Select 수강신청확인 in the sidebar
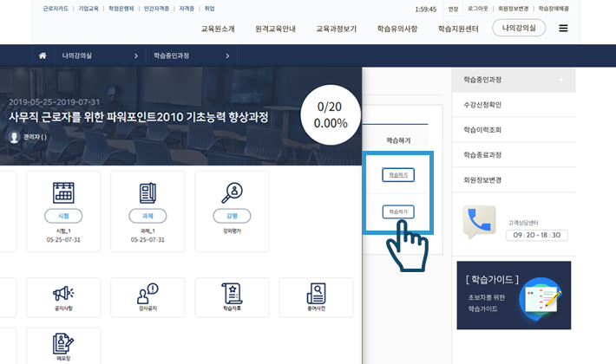616x364 pixels. point(514,105)
